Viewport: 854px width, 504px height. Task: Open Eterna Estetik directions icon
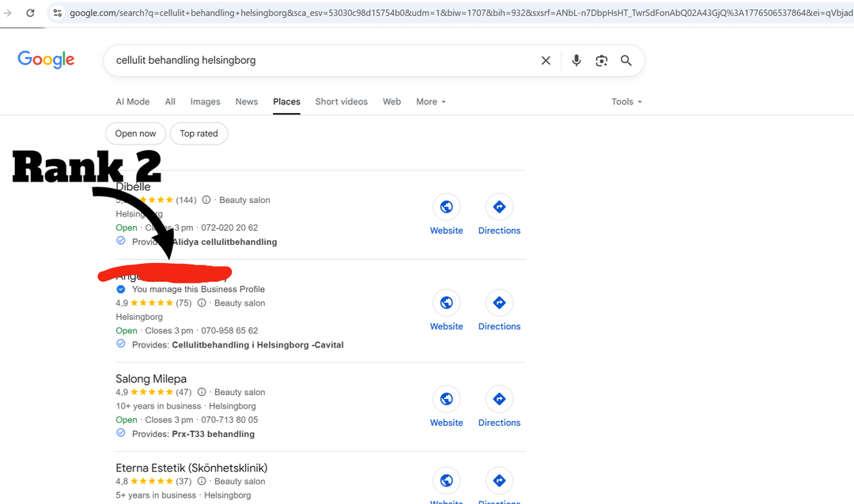pyautogui.click(x=500, y=480)
